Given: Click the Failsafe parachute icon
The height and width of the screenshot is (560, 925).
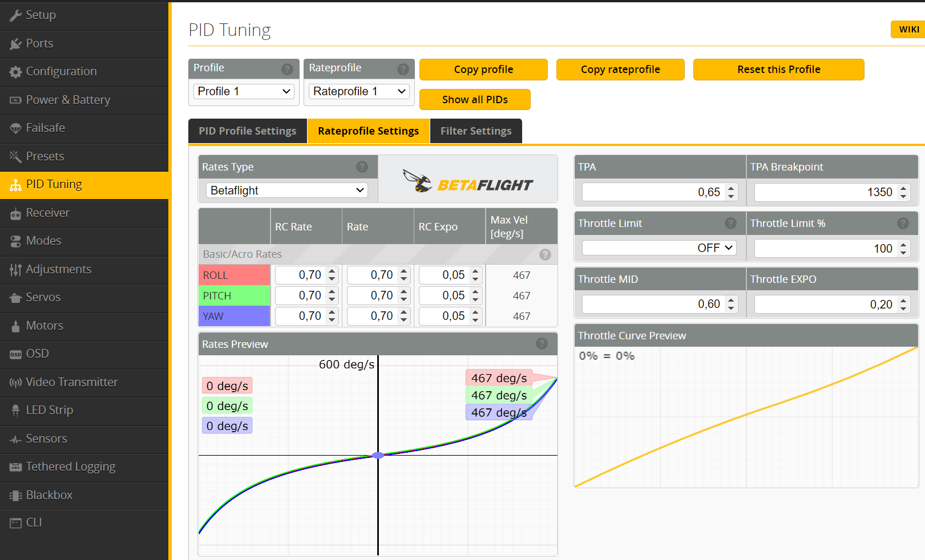Looking at the screenshot, I should (x=15, y=128).
